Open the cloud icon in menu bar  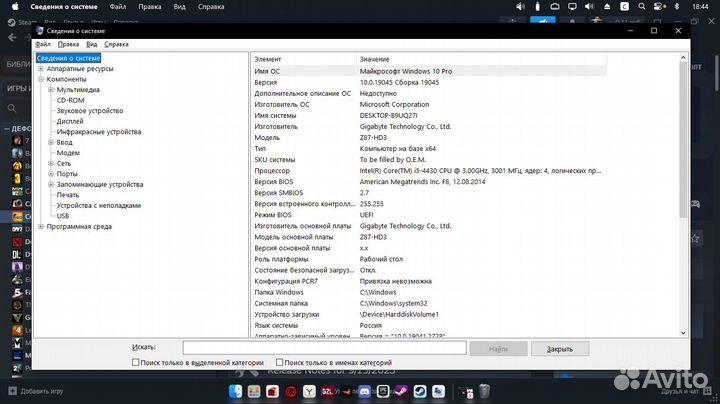(555, 6)
